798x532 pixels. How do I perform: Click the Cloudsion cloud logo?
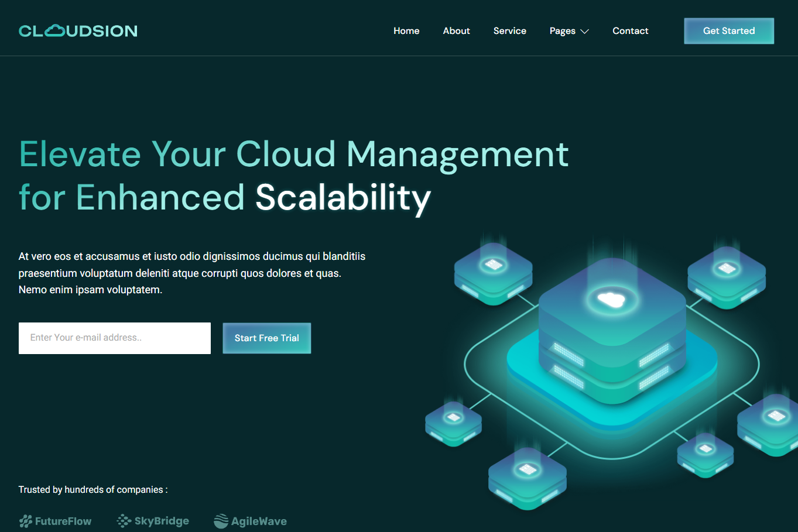78,31
